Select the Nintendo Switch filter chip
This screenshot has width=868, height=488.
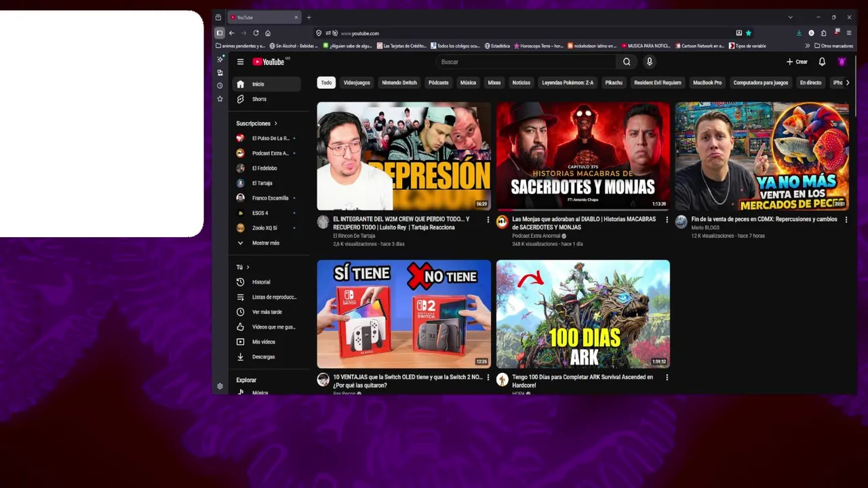(x=399, y=83)
